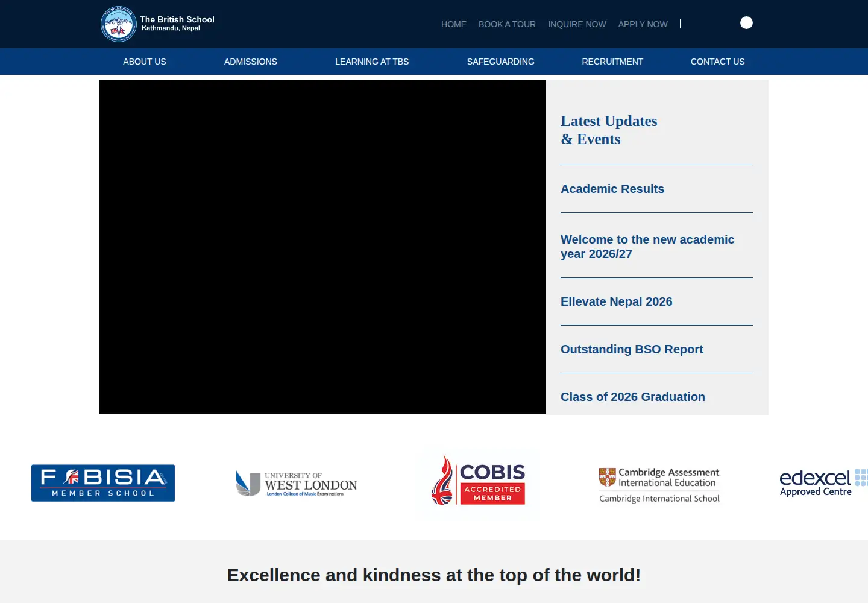This screenshot has height=603, width=868.
Task: Click the COBIS Accredited Member badge
Action: pyautogui.click(x=478, y=481)
